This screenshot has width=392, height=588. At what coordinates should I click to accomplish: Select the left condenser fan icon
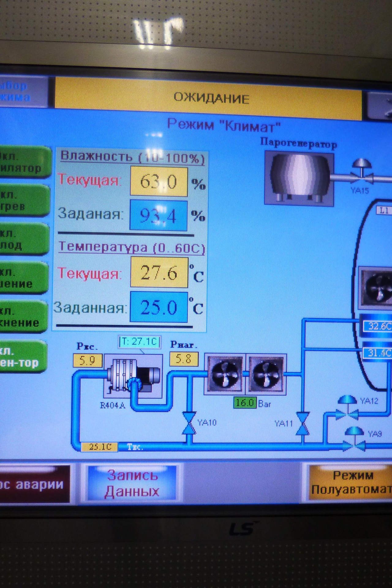(x=225, y=374)
